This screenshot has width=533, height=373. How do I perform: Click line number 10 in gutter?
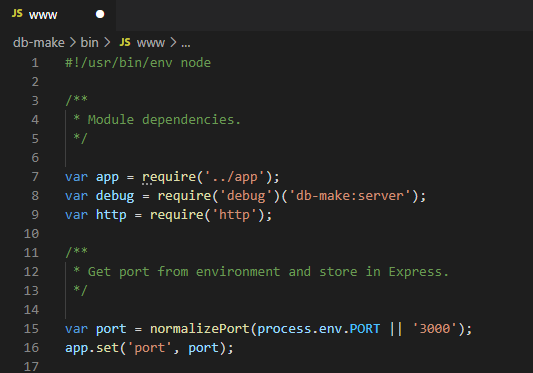31,234
